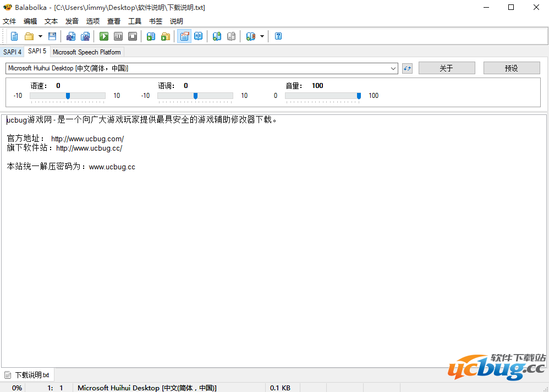Click the 语速 speed slider handle

(68, 96)
